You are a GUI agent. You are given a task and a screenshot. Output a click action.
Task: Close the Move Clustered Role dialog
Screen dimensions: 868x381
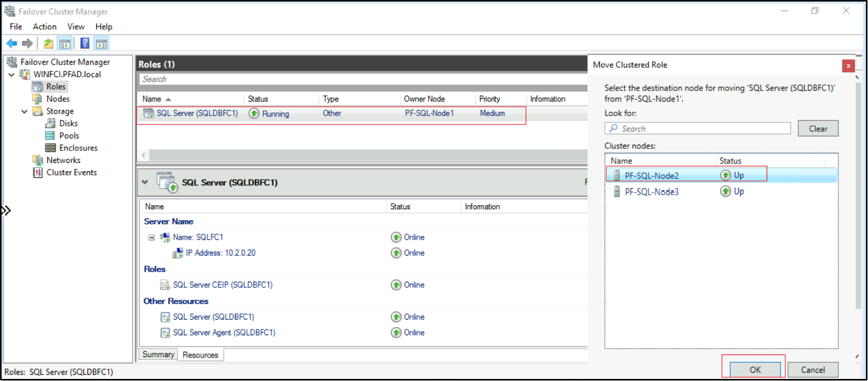(x=848, y=66)
